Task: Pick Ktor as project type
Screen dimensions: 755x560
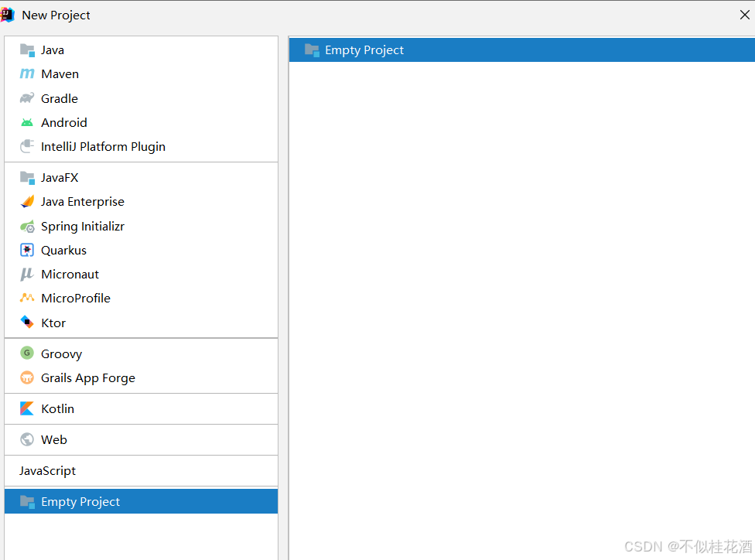Action: [141, 323]
